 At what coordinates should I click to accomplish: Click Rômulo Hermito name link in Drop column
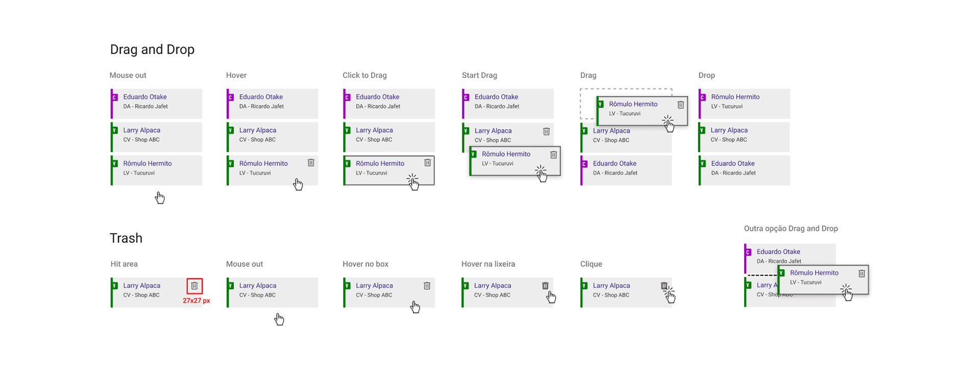point(735,97)
